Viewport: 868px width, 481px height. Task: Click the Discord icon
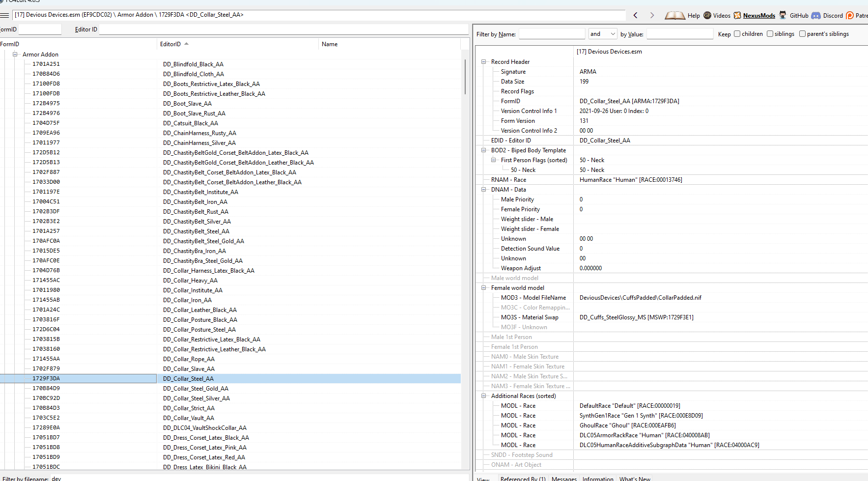click(816, 15)
